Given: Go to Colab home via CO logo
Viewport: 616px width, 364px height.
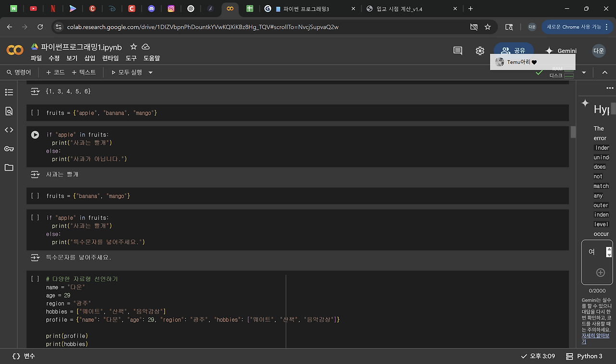Looking at the screenshot, I should tap(15, 50).
